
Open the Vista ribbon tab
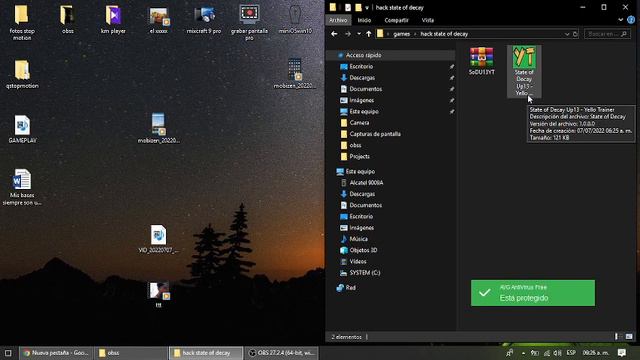click(428, 20)
